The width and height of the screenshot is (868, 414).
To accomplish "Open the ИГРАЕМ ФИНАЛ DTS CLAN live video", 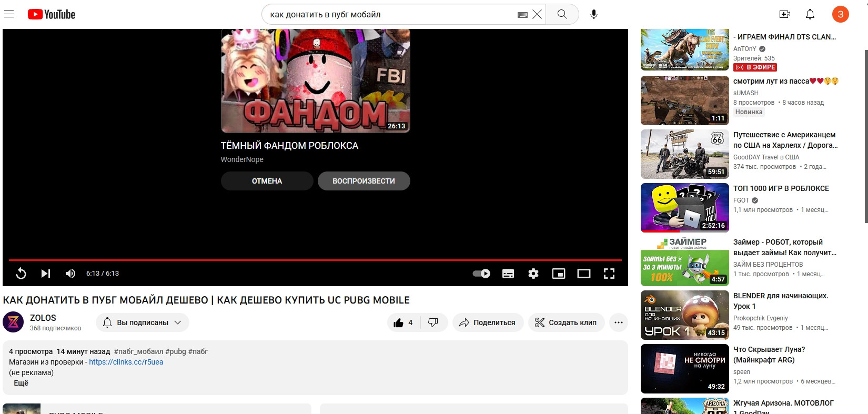I will click(x=685, y=49).
